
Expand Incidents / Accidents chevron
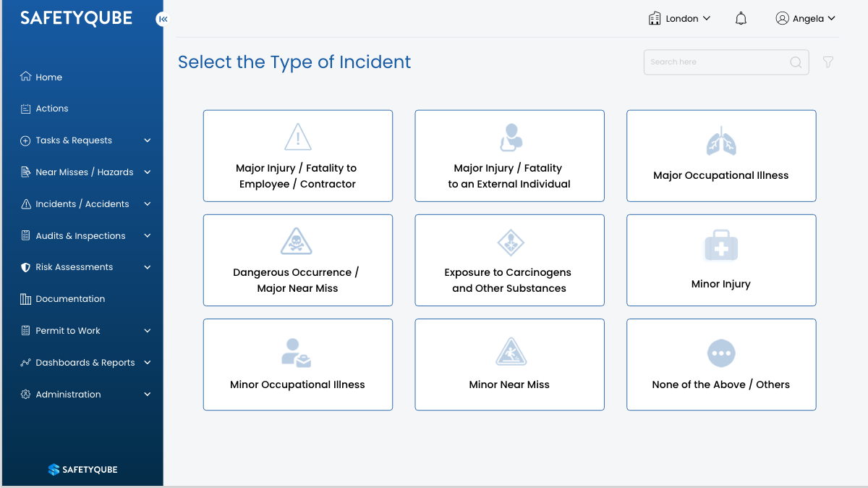pos(148,204)
